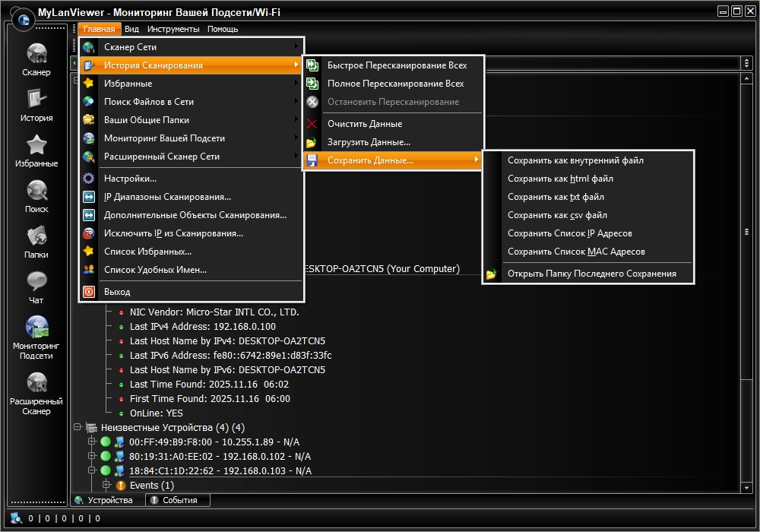Viewport: 760px width, 532px height.
Task: Open submenu arrow of Поиск Файлов в Сети
Action: pyautogui.click(x=296, y=101)
